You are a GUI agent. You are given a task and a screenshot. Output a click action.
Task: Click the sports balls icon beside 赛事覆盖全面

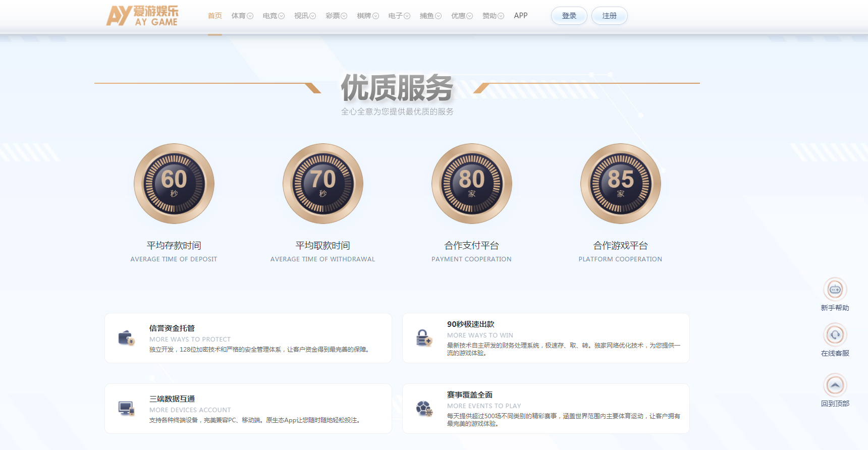click(x=424, y=408)
